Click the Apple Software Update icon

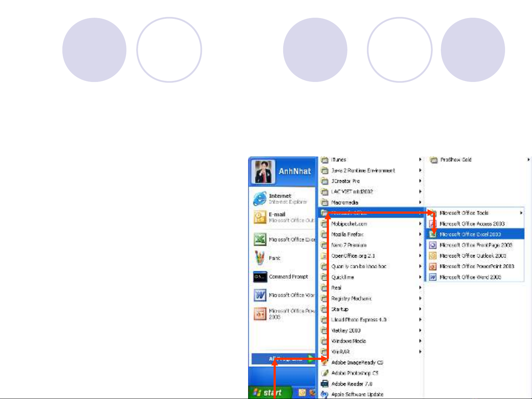tap(325, 395)
